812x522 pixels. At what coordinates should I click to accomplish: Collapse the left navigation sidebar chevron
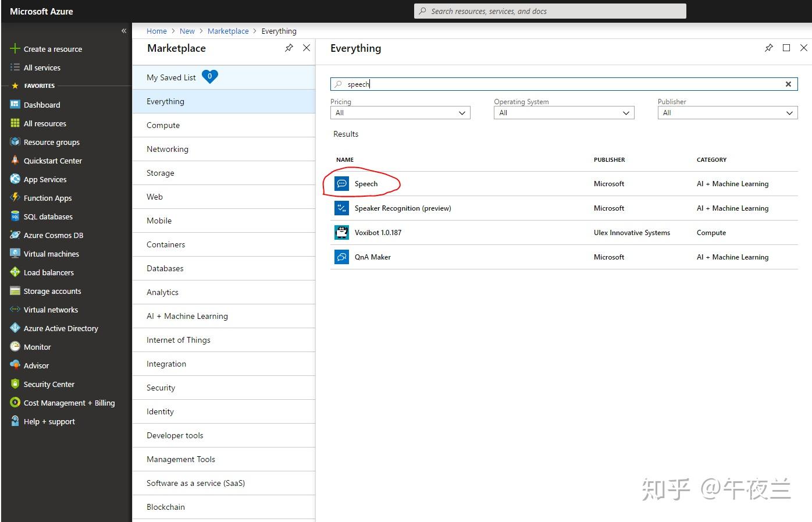click(124, 31)
